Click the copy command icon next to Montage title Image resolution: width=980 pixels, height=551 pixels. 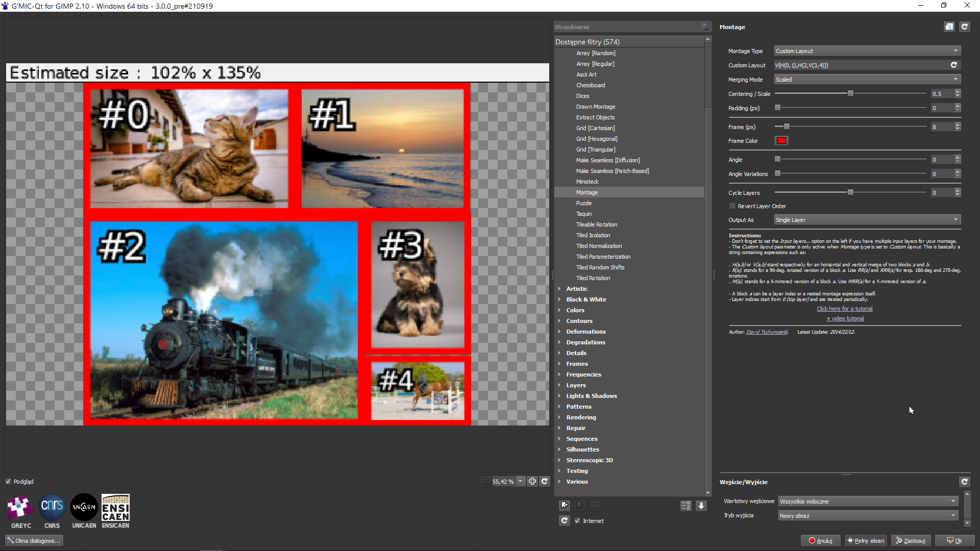[x=949, y=27]
